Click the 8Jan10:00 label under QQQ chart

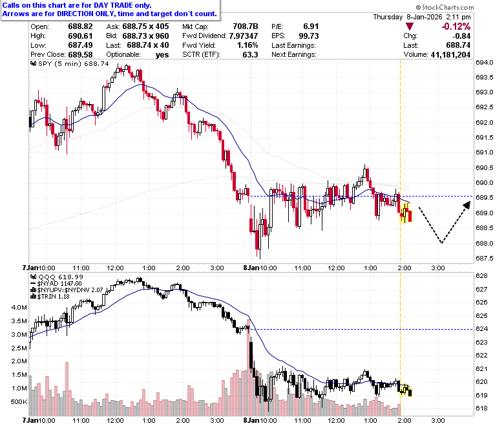[260, 420]
